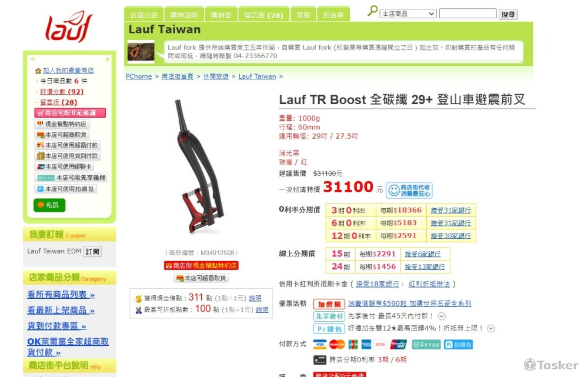588x377 pixels.
Task: Open the 留言版 (28) tab
Action: [264, 15]
